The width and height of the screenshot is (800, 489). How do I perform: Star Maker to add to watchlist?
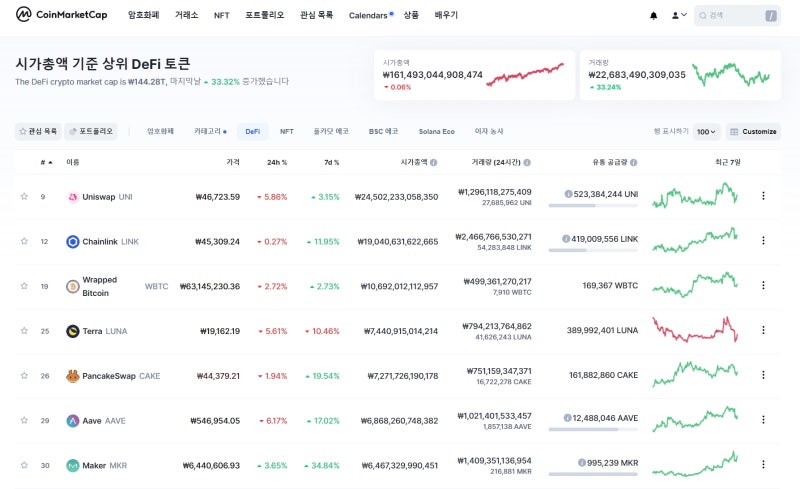(x=24, y=465)
